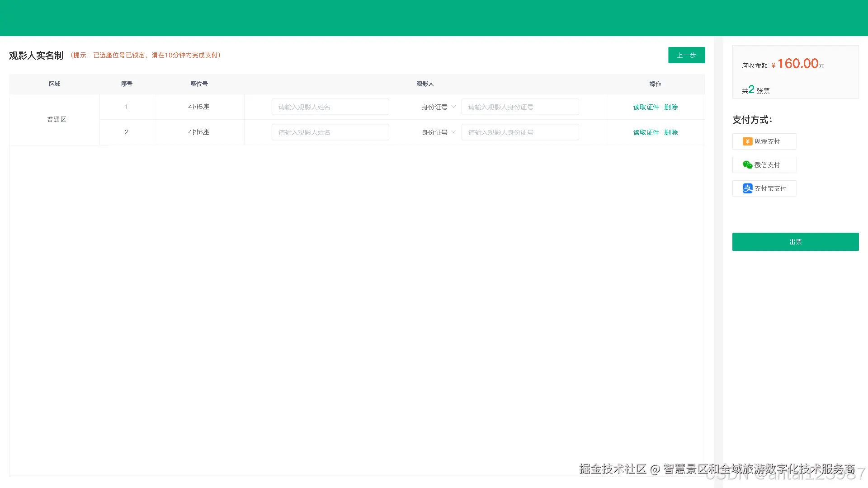Open ID type dropdown for seat 4排5座
868x488 pixels.
(434, 107)
